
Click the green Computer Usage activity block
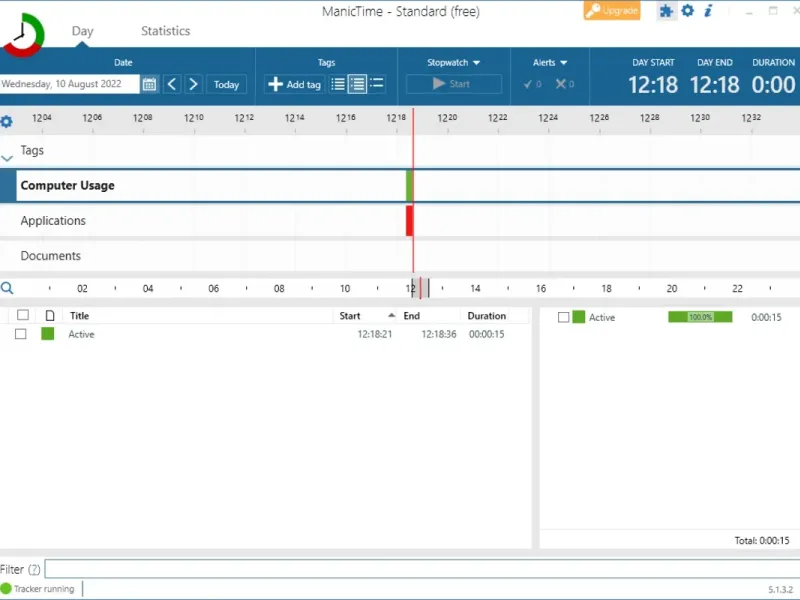coord(409,186)
